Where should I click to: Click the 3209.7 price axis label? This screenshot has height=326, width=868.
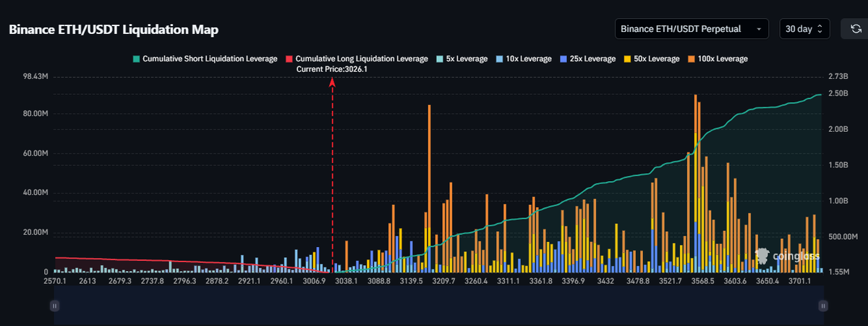[x=443, y=280]
